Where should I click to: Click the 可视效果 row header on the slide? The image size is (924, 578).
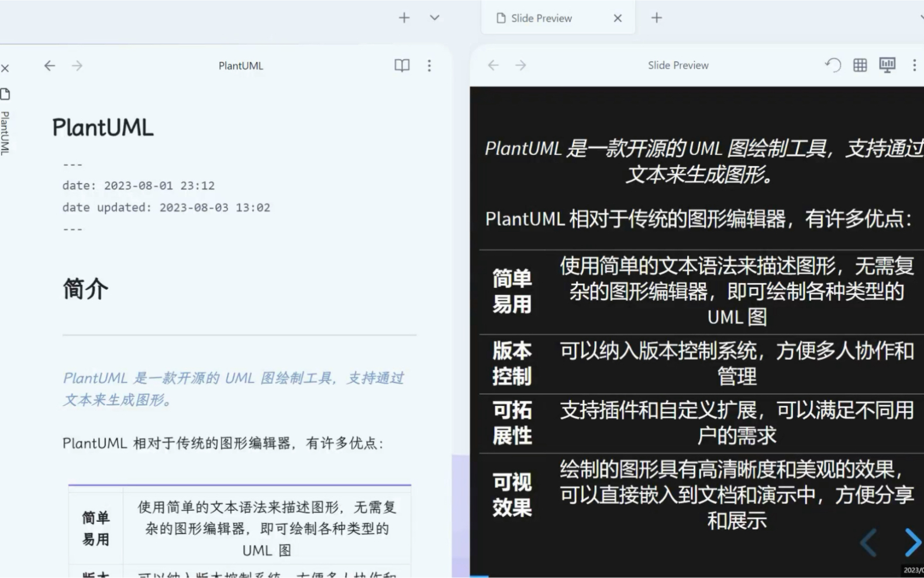[512, 495]
